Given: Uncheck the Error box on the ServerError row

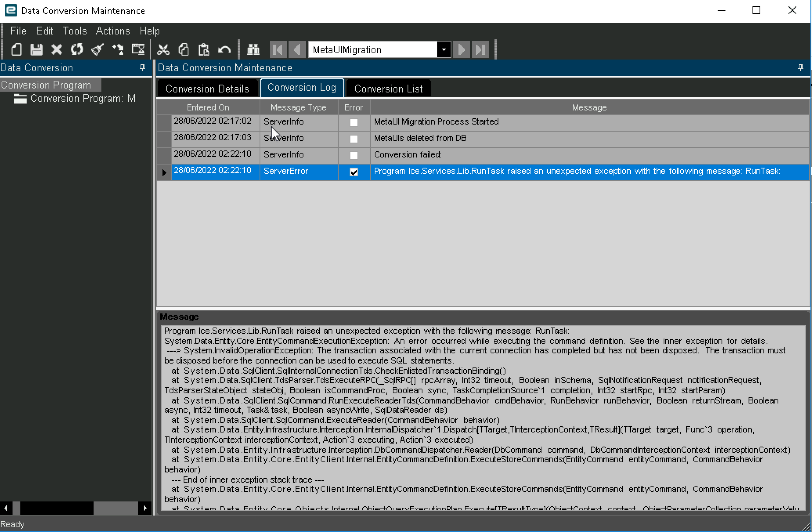Looking at the screenshot, I should pyautogui.click(x=354, y=172).
